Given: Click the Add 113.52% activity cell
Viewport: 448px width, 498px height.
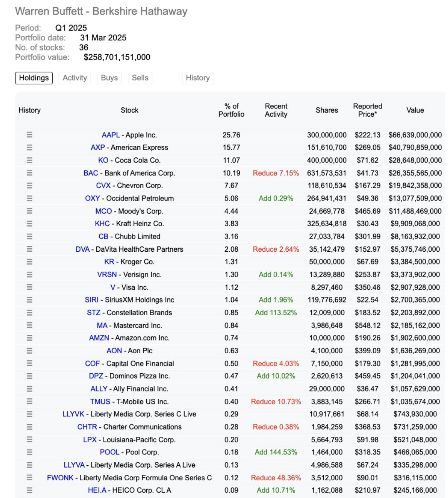Looking at the screenshot, I should tap(276, 313).
